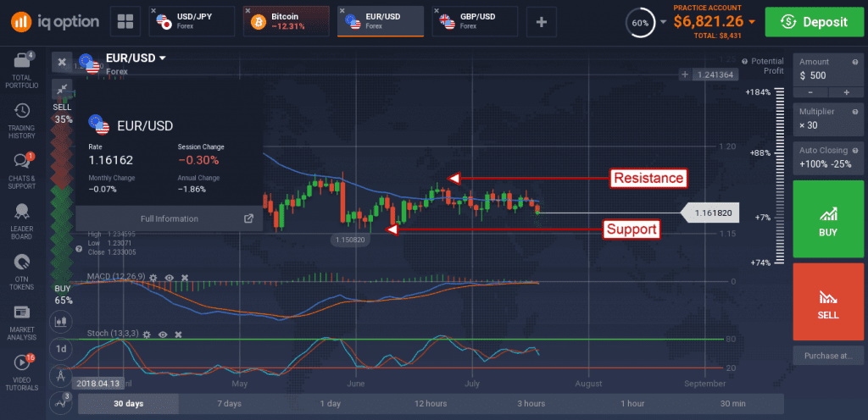Select the 7 days timeframe
This screenshot has width=868, height=420.
(229, 403)
